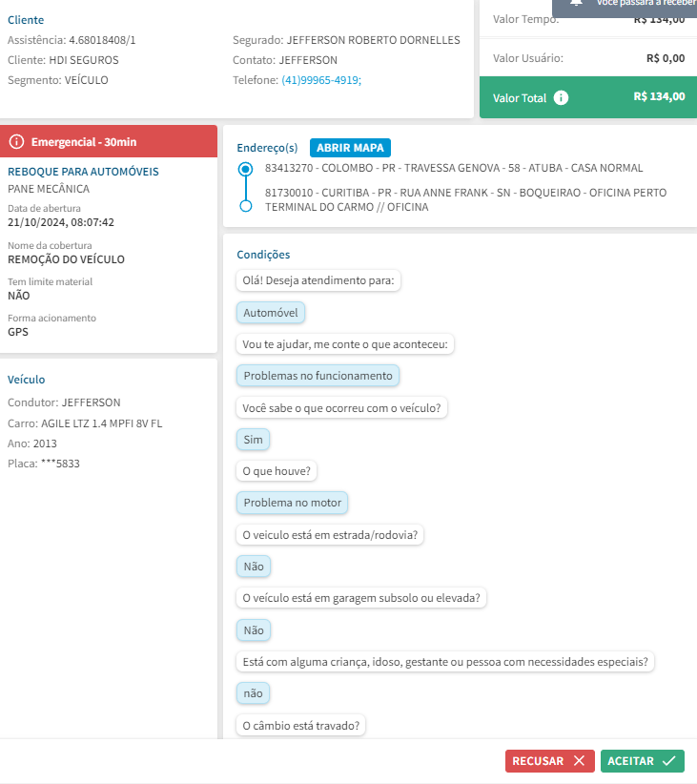This screenshot has width=697, height=784.
Task: Click the info icon beside Valor Total
Action: (562, 97)
